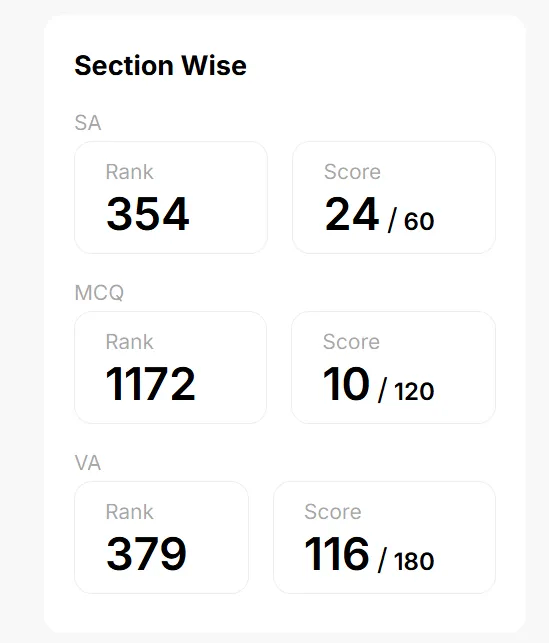
Task: Click the SA score value 24
Action: [x=351, y=214]
